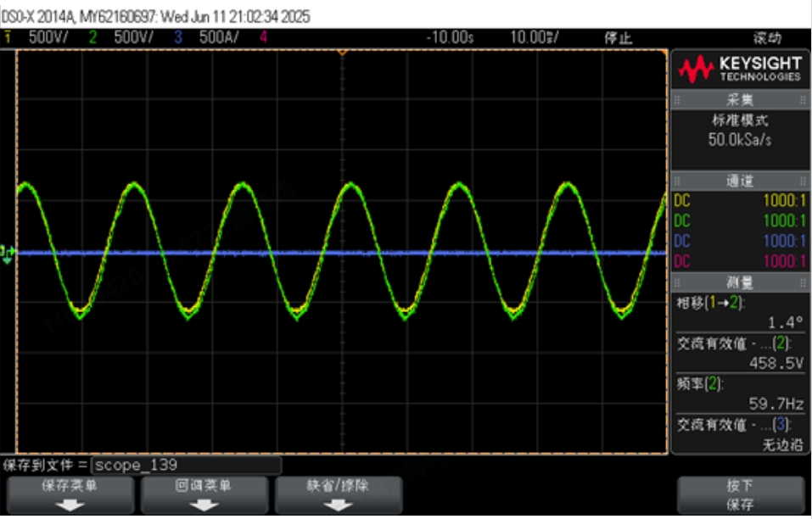Select channel 3 500A/ scale label
This screenshot has width=812, height=519.
coord(219,37)
